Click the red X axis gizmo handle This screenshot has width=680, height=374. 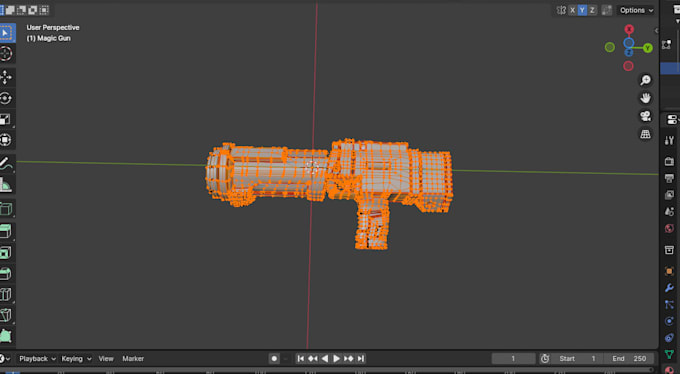coord(629,29)
